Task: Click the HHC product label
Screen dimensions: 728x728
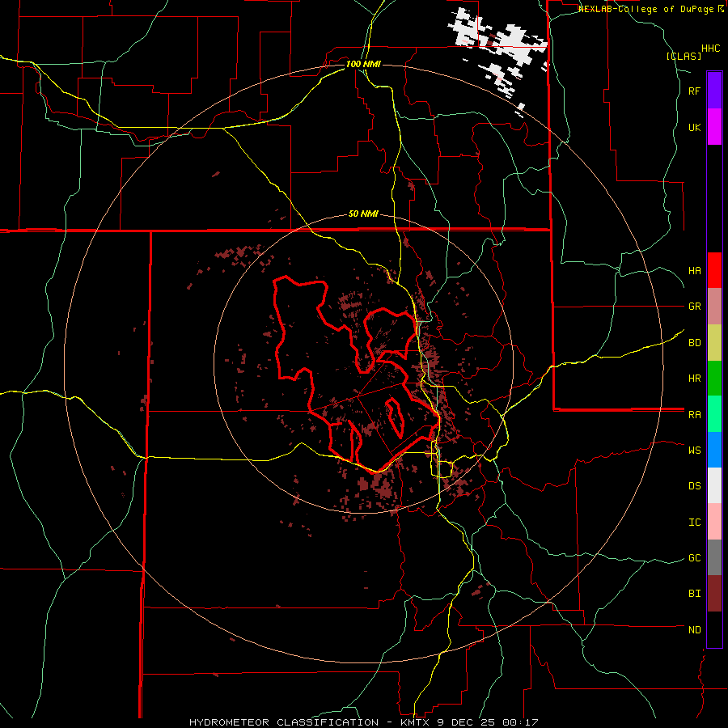Action: pyautogui.click(x=710, y=49)
